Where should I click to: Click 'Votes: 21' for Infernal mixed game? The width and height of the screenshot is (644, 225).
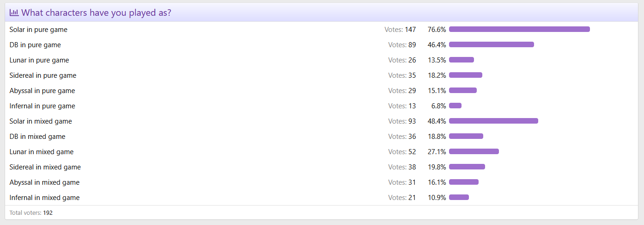click(x=402, y=198)
